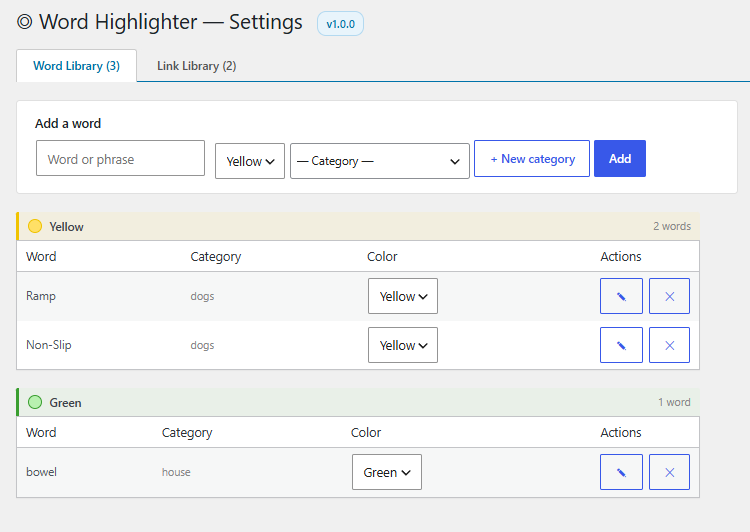750x532 pixels.
Task: Click the Green group header label
Action: click(66, 403)
